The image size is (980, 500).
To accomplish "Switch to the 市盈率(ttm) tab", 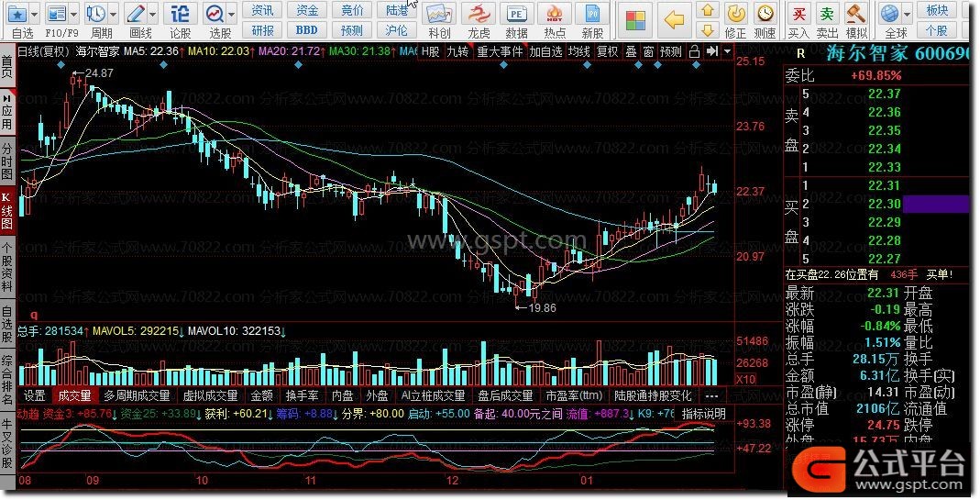I will (x=574, y=395).
